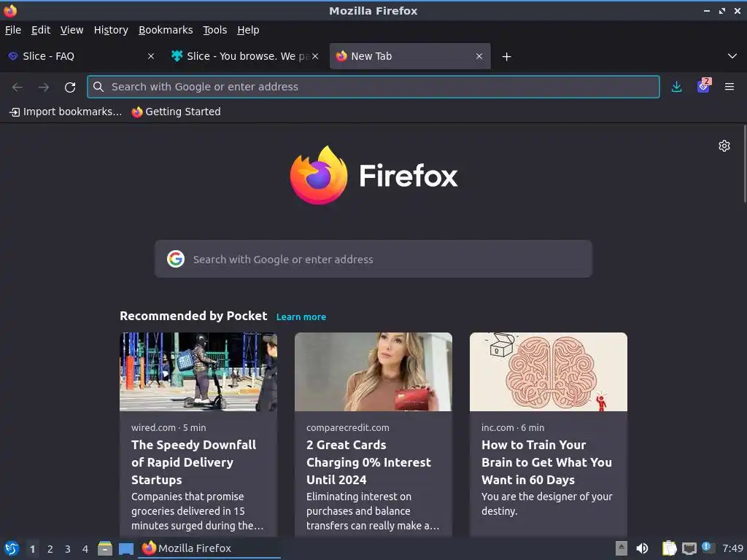Expand the list all tabs chevron
The width and height of the screenshot is (747, 560).
click(732, 56)
